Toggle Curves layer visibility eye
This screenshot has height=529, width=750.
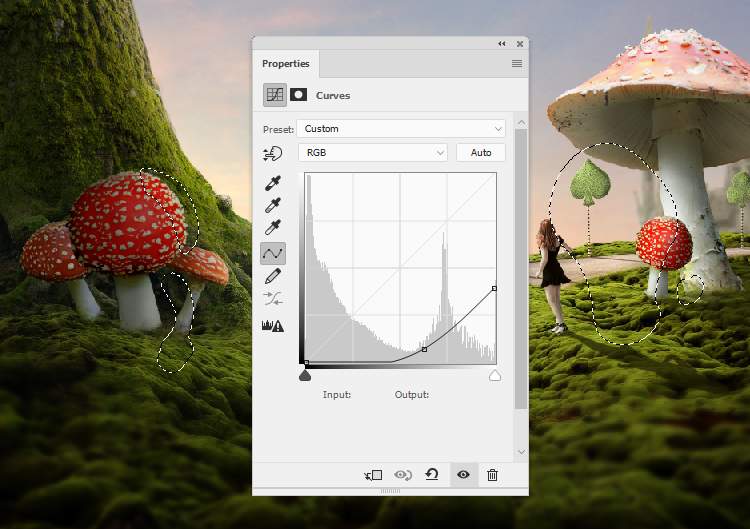pos(462,475)
